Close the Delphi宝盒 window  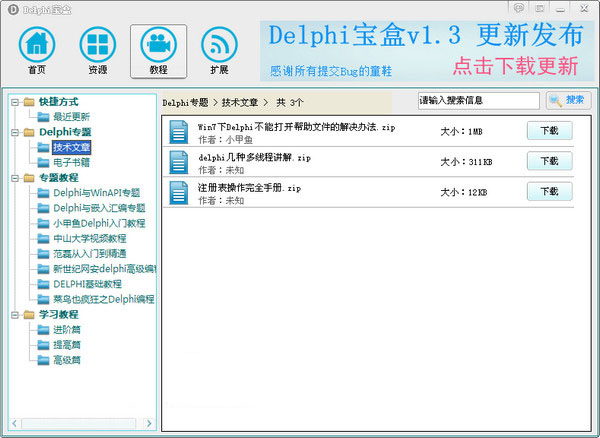[x=584, y=8]
